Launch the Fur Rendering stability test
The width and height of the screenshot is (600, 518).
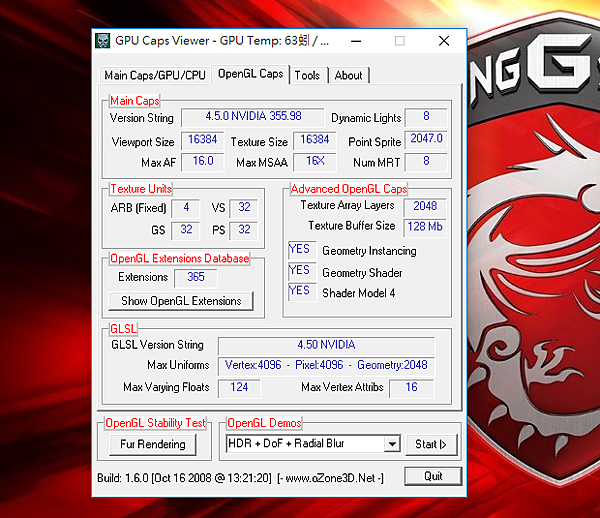point(153,444)
